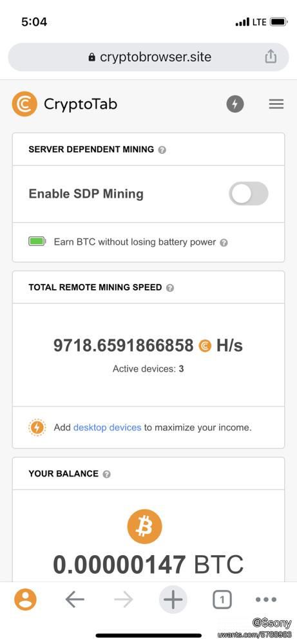Tap the lightning bolt boost icon
Image resolution: width=297 pixels, height=644 pixels.
[x=235, y=104]
